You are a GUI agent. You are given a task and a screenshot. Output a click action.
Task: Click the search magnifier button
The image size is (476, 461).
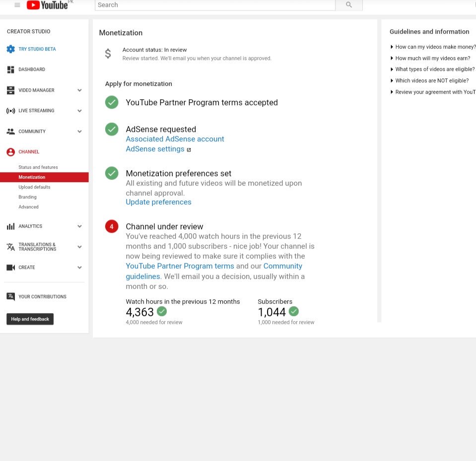coord(349,5)
